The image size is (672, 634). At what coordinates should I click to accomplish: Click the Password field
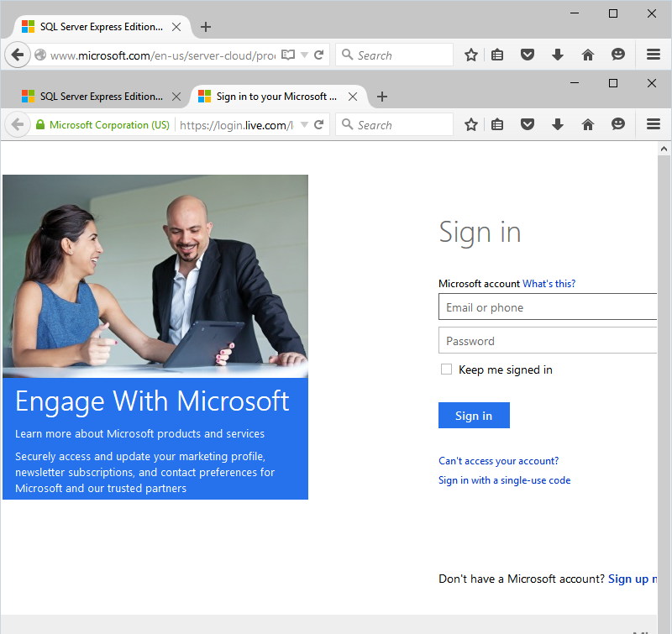[548, 340]
